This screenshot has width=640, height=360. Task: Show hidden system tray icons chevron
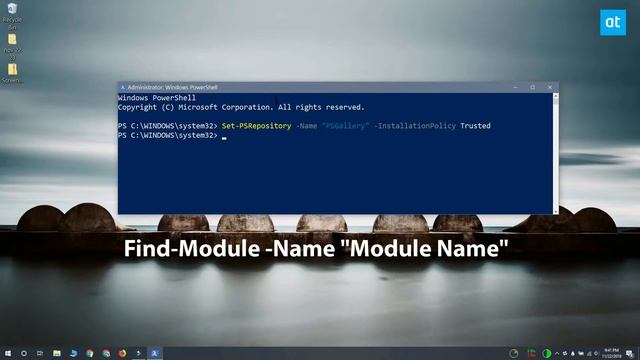tap(557, 353)
